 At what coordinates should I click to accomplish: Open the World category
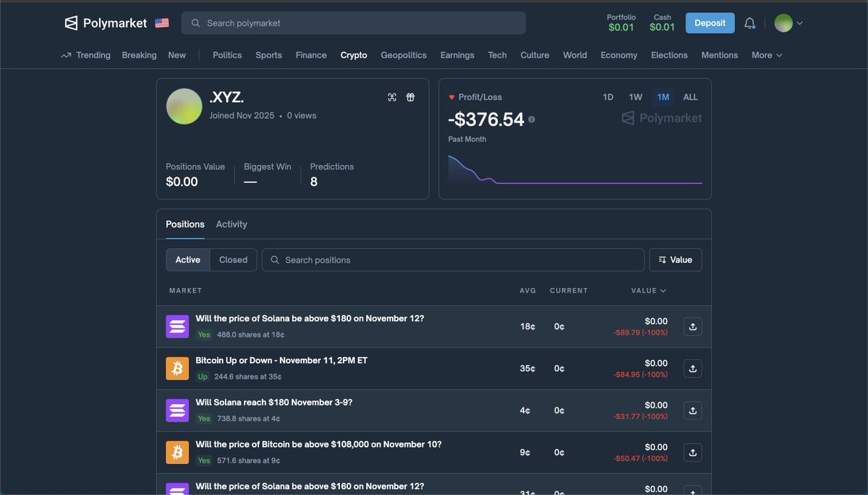[x=575, y=55]
